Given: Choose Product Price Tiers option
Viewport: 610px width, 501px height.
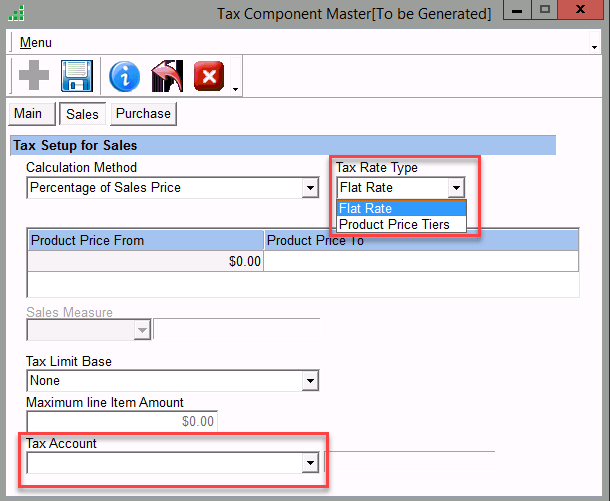Looking at the screenshot, I should point(401,224).
